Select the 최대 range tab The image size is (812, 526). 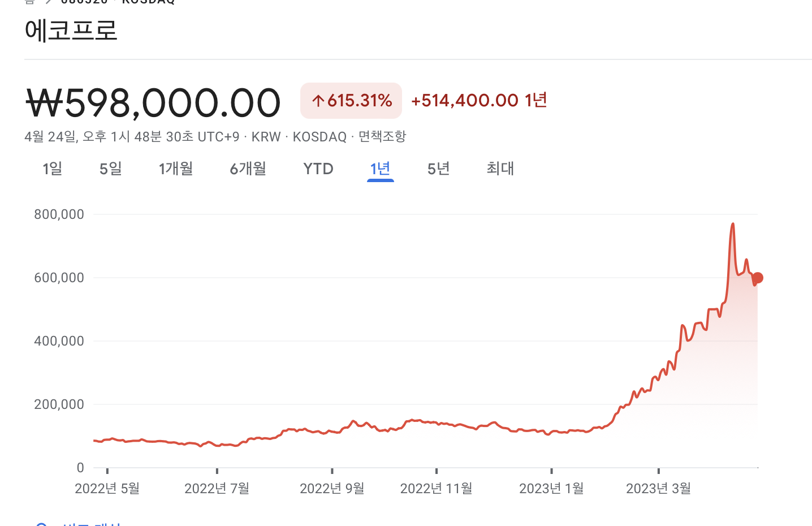pyautogui.click(x=500, y=169)
